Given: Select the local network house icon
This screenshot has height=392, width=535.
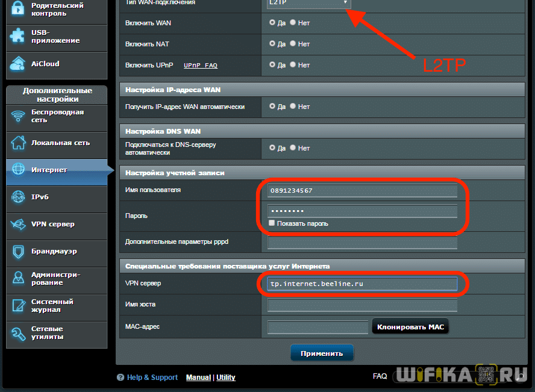Looking at the screenshot, I should [x=19, y=143].
